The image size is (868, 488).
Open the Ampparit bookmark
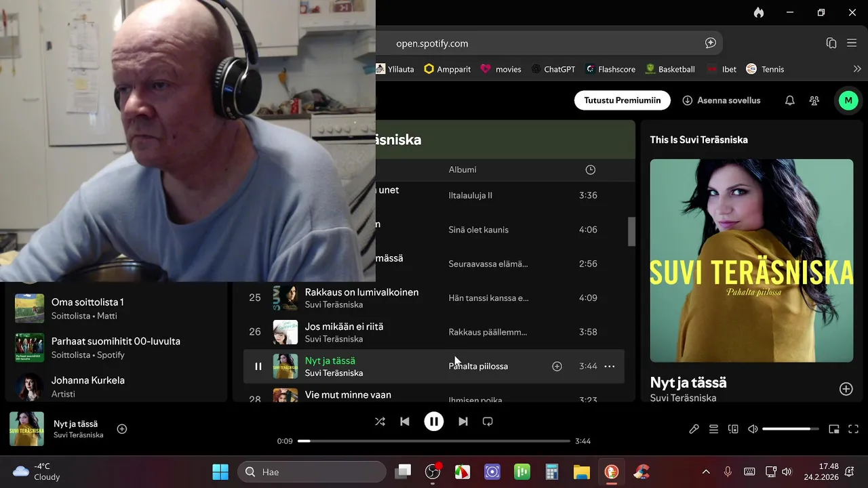[447, 69]
